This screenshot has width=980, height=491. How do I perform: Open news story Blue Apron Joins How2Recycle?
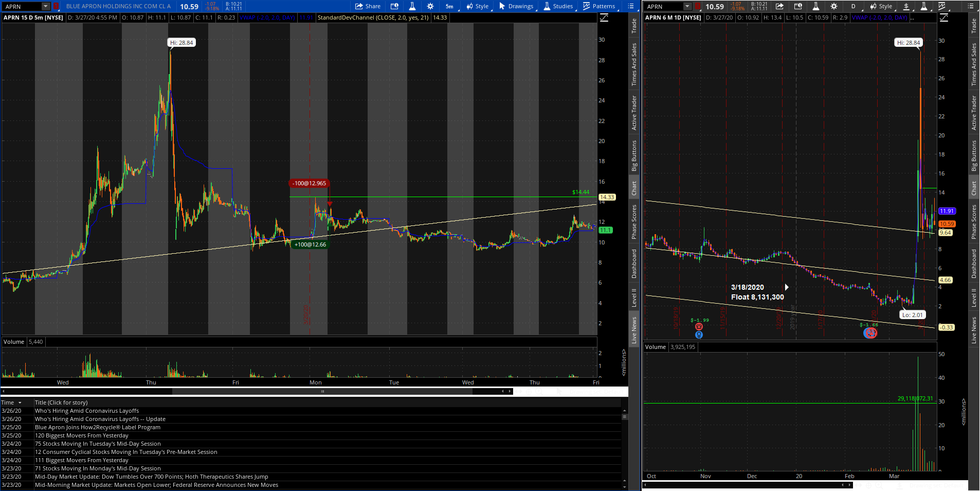[x=98, y=427]
